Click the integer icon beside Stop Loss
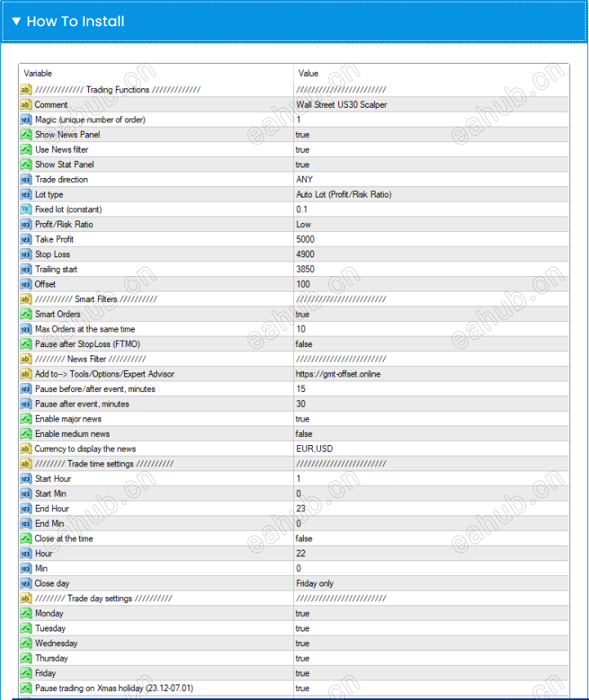The height and width of the screenshot is (700, 589). click(x=26, y=255)
